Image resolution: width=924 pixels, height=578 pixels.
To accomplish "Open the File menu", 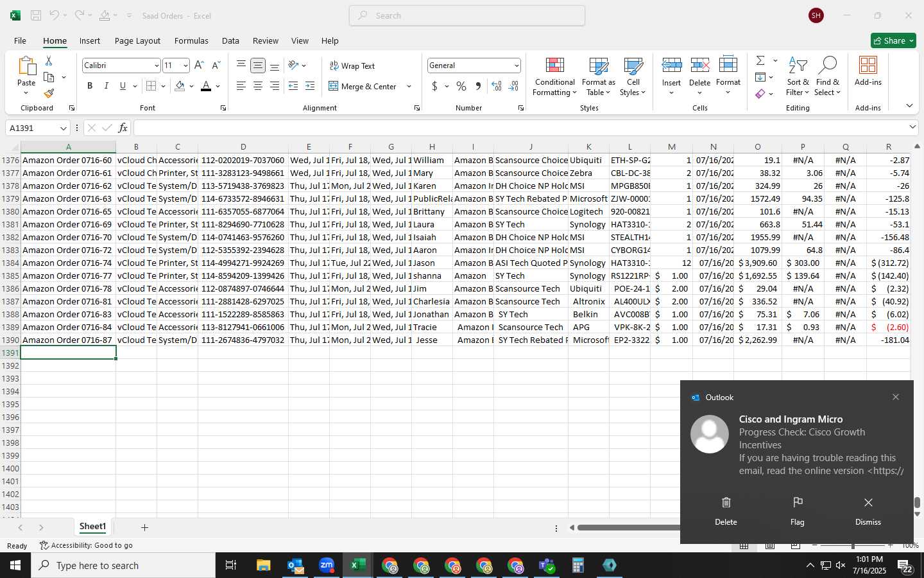I will point(20,40).
